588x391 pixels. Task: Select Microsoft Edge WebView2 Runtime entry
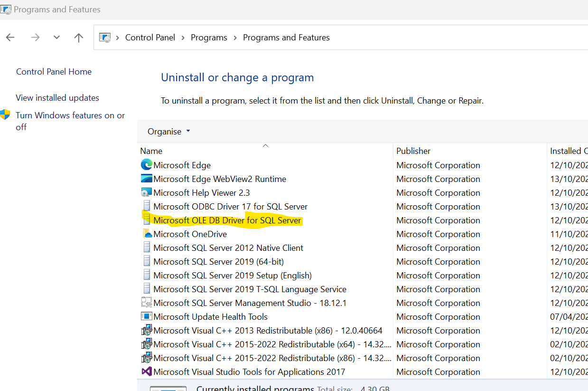click(220, 179)
